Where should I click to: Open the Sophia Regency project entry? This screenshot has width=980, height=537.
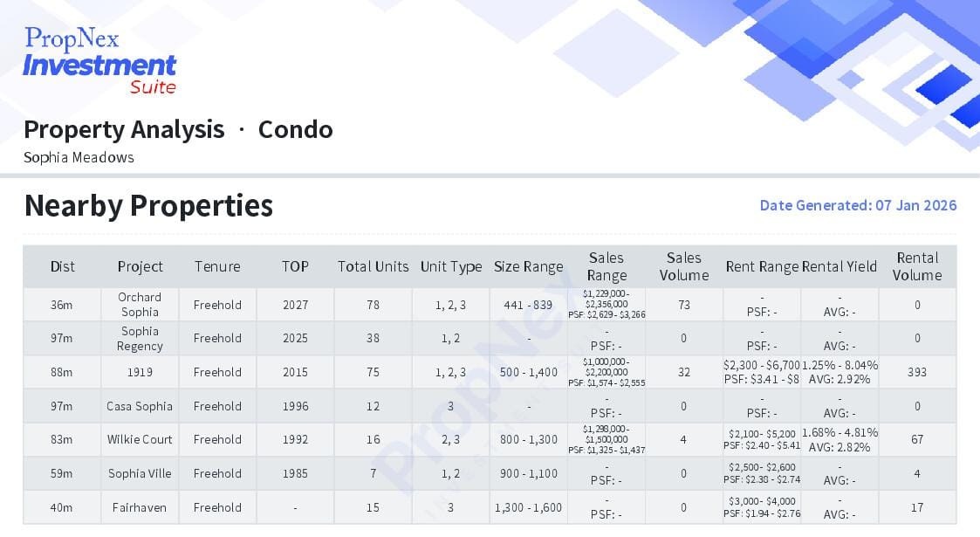pos(140,338)
